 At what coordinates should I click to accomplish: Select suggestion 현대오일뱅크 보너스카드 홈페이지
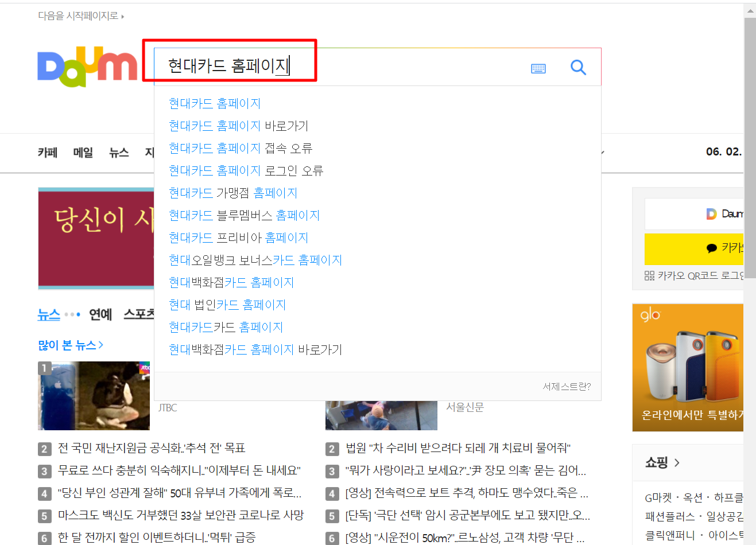tap(255, 260)
